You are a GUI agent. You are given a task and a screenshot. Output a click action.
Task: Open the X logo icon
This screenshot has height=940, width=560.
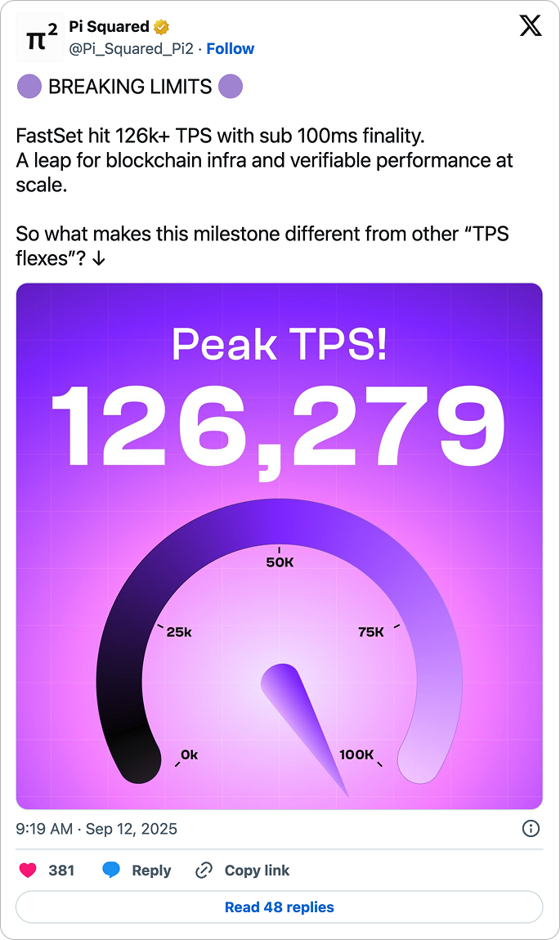(x=530, y=26)
